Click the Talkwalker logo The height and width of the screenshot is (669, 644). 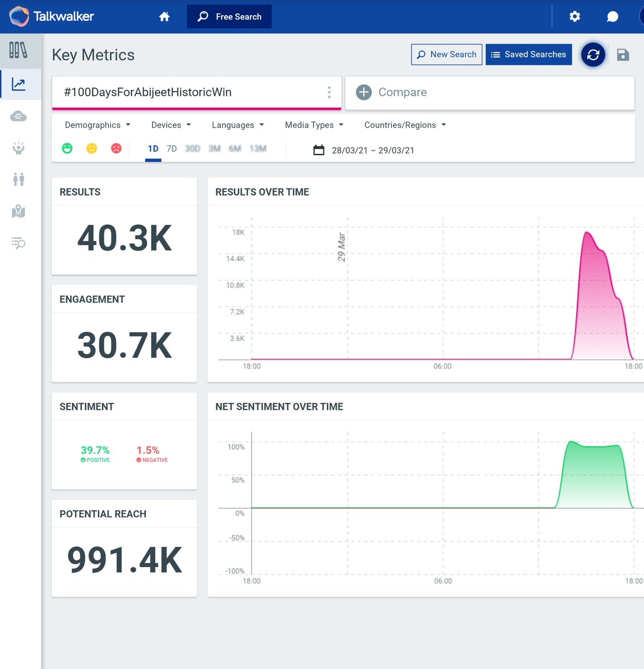point(52,16)
